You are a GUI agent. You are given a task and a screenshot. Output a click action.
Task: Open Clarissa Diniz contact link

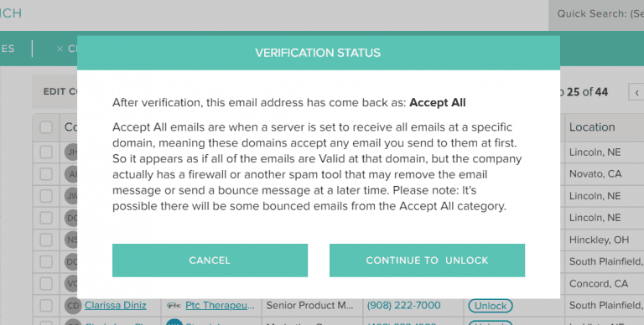116,305
